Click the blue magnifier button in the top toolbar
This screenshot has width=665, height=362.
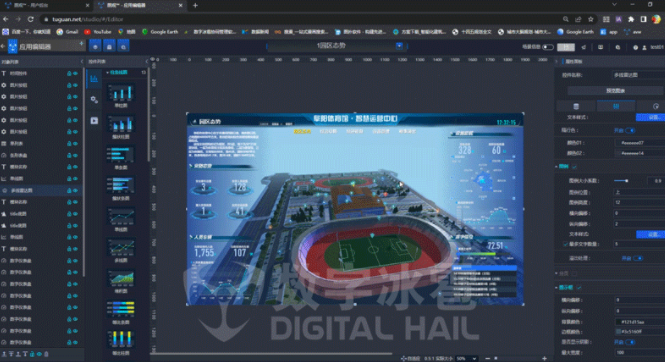[x=123, y=47]
